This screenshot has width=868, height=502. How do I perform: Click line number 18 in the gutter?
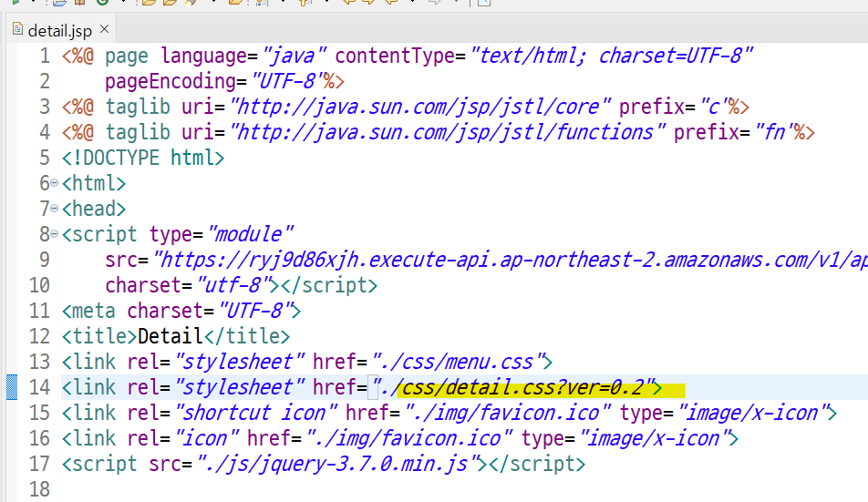point(39,488)
